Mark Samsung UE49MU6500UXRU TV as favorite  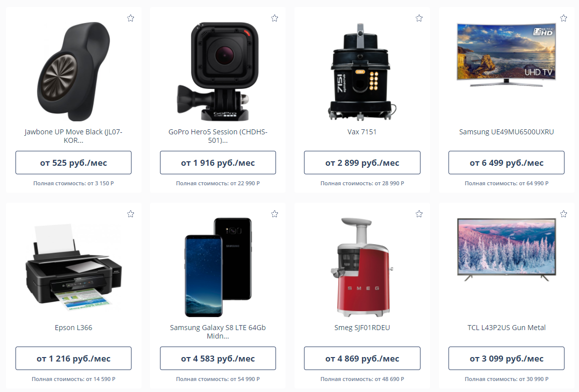(563, 18)
